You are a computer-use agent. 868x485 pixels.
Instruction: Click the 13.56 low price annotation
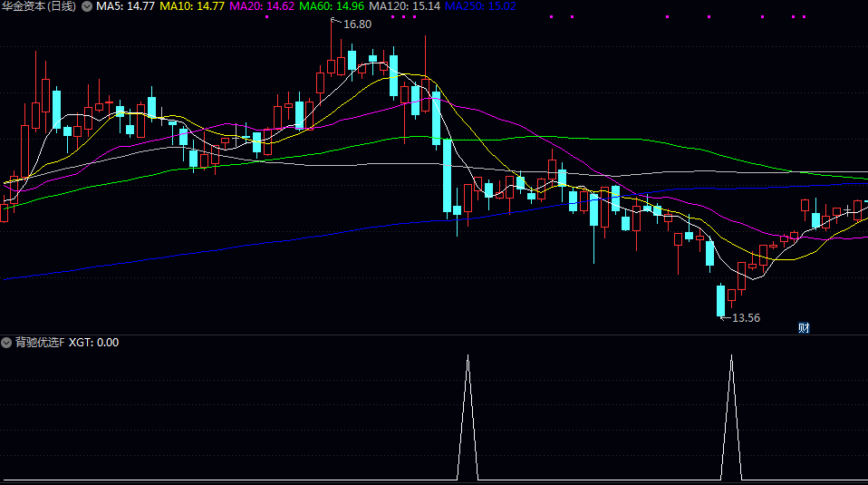click(746, 318)
